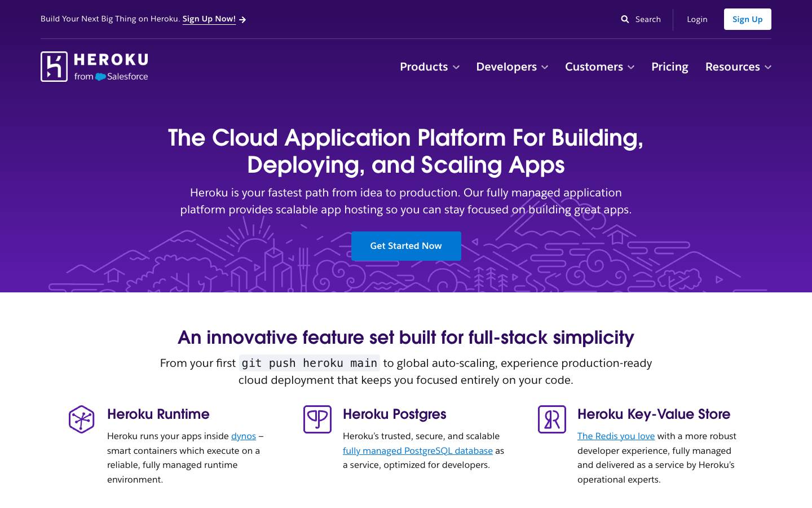
Task: Click the white Sign Up button
Action: click(x=748, y=19)
